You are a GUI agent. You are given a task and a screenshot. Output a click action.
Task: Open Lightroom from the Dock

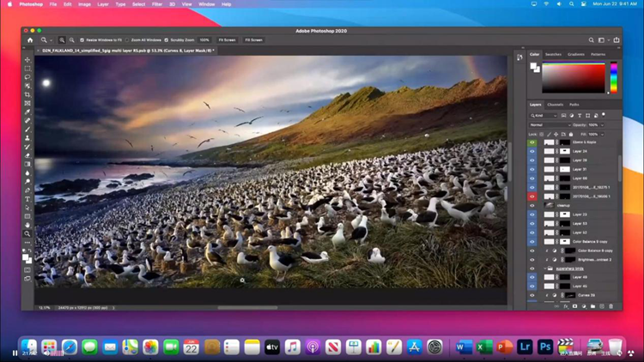(x=525, y=347)
